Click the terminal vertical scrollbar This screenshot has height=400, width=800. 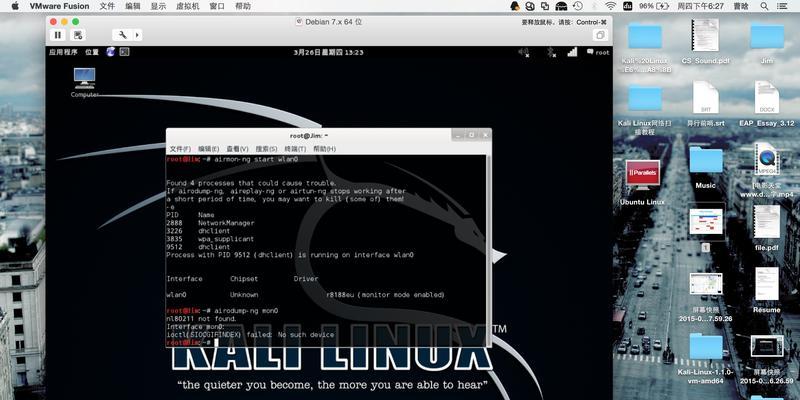click(x=489, y=250)
